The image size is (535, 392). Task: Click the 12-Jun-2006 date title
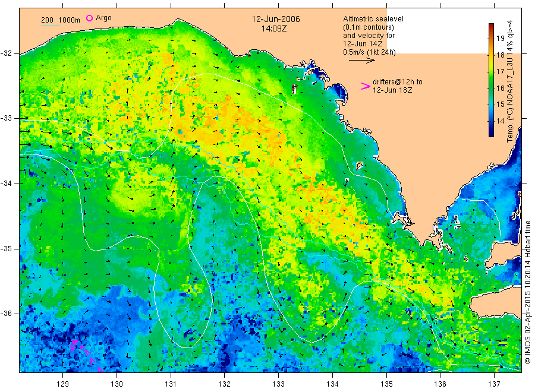pos(276,19)
